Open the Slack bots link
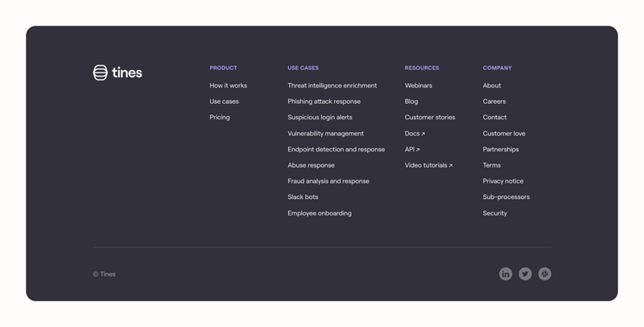 303,197
